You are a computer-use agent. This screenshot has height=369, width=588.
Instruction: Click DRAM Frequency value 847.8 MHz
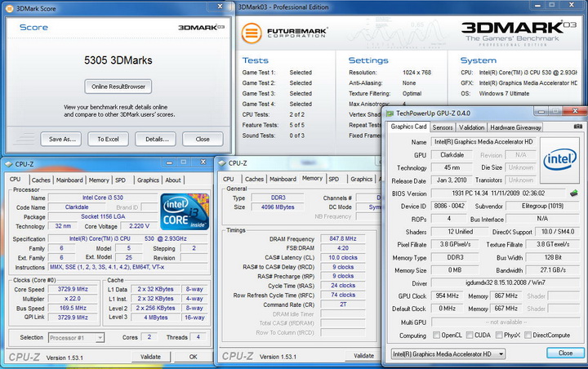coord(343,238)
